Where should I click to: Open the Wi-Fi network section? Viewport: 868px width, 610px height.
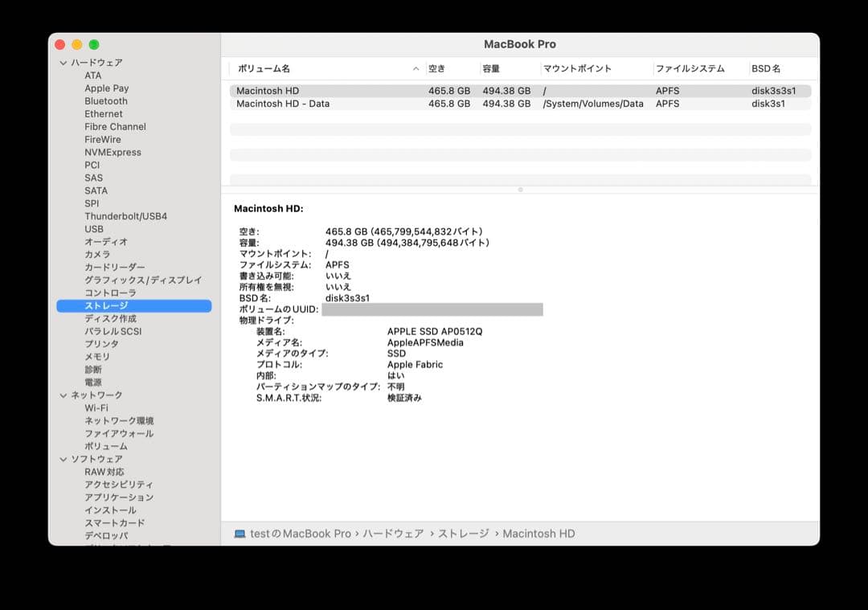(x=100, y=407)
